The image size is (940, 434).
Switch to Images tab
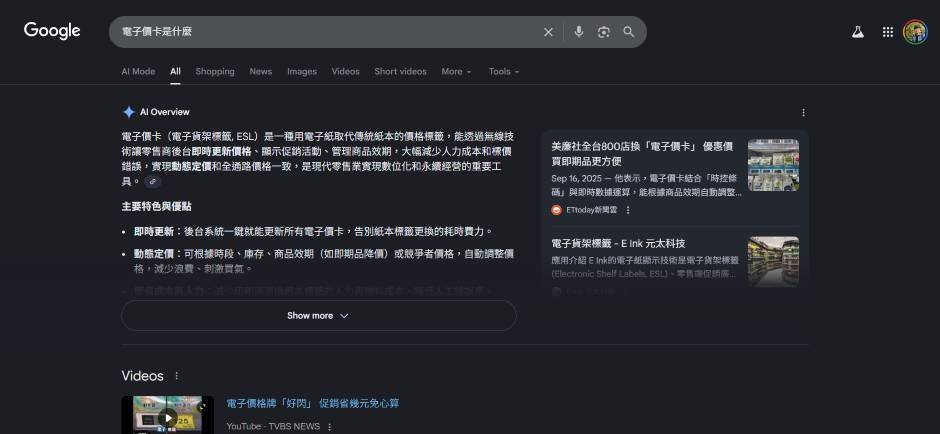coord(301,72)
